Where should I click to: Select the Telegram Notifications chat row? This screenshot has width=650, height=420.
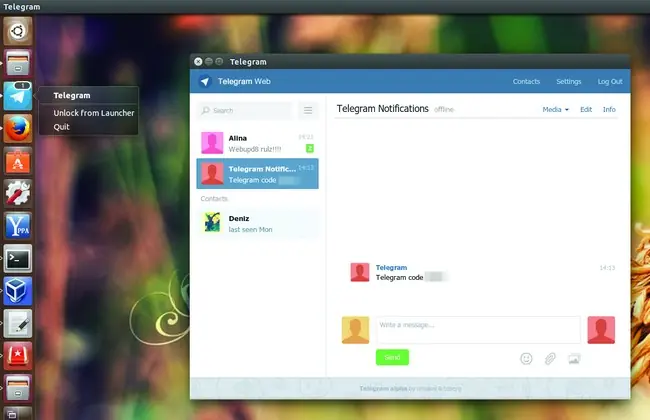click(x=257, y=174)
